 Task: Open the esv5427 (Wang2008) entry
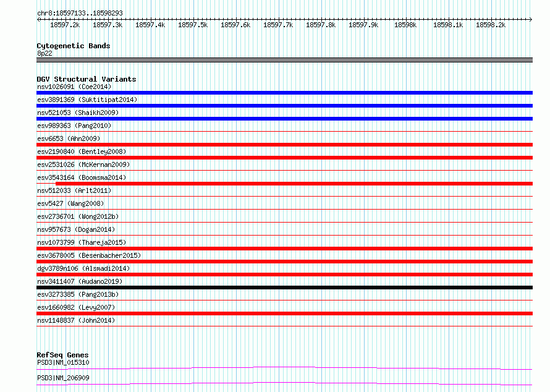tap(70, 203)
